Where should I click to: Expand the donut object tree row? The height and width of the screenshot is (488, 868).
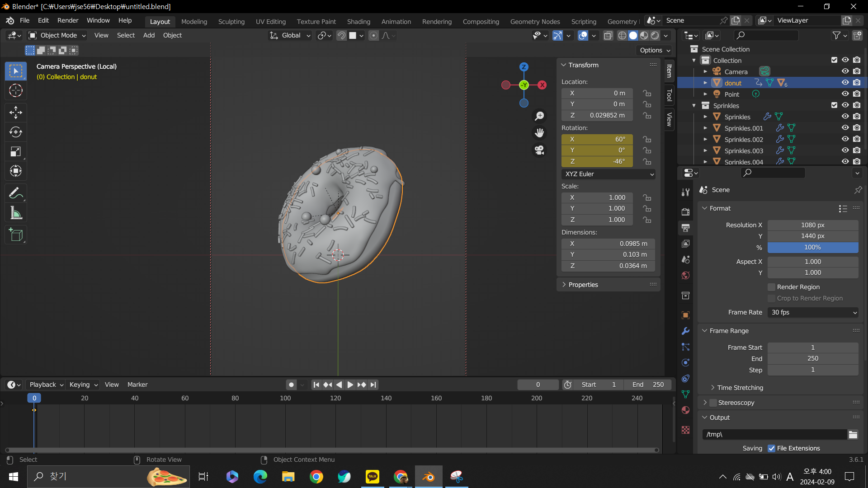705,83
